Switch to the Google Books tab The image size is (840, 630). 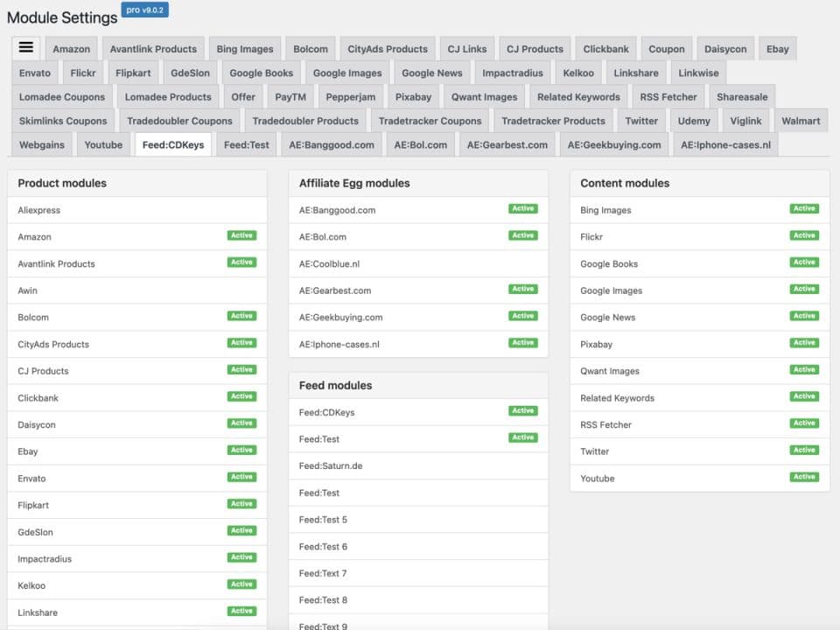pyautogui.click(x=262, y=73)
